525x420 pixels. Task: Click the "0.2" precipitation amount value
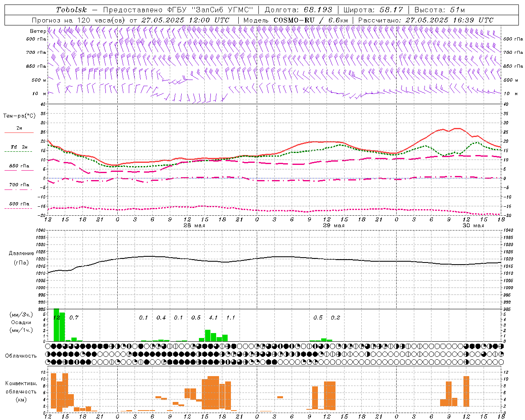coord(336,317)
